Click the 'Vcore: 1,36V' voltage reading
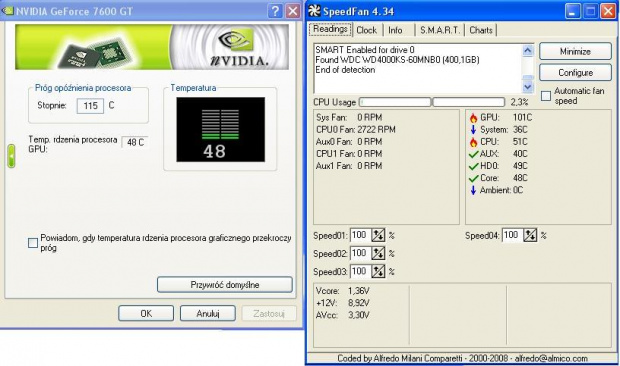 point(342,291)
